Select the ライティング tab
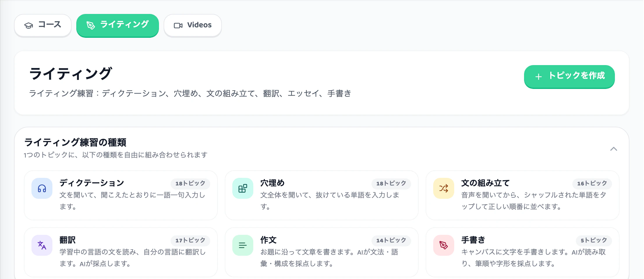This screenshot has height=279, width=644. [118, 25]
